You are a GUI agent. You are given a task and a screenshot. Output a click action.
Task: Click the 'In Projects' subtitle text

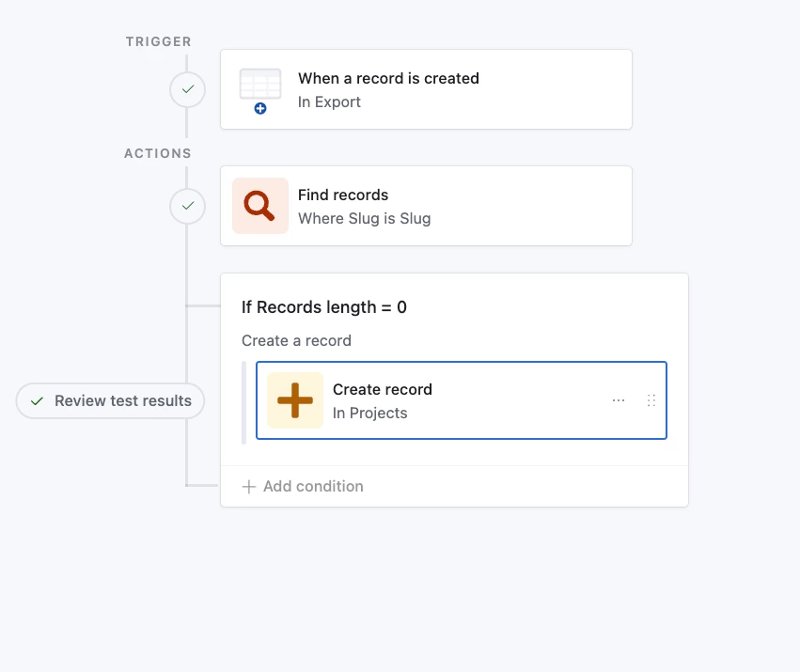[370, 413]
